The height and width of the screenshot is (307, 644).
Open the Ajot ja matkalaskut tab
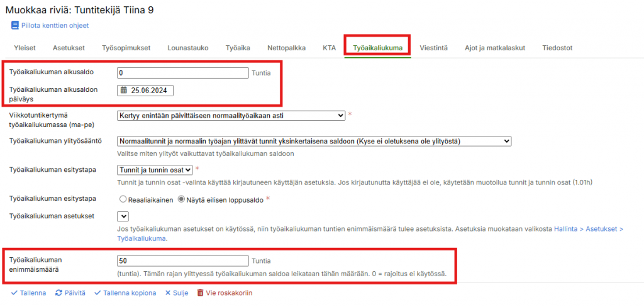click(494, 48)
